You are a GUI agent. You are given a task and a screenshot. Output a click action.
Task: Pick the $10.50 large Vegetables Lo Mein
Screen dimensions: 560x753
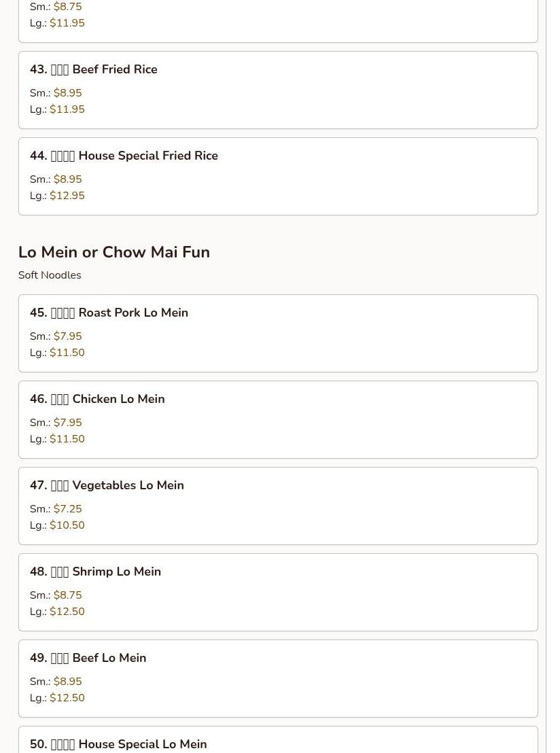click(x=67, y=525)
